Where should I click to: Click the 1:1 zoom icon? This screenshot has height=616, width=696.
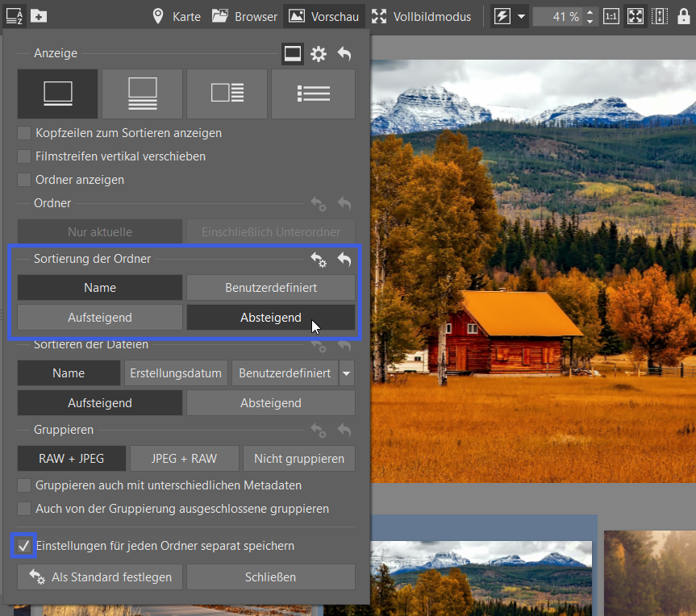tap(611, 16)
